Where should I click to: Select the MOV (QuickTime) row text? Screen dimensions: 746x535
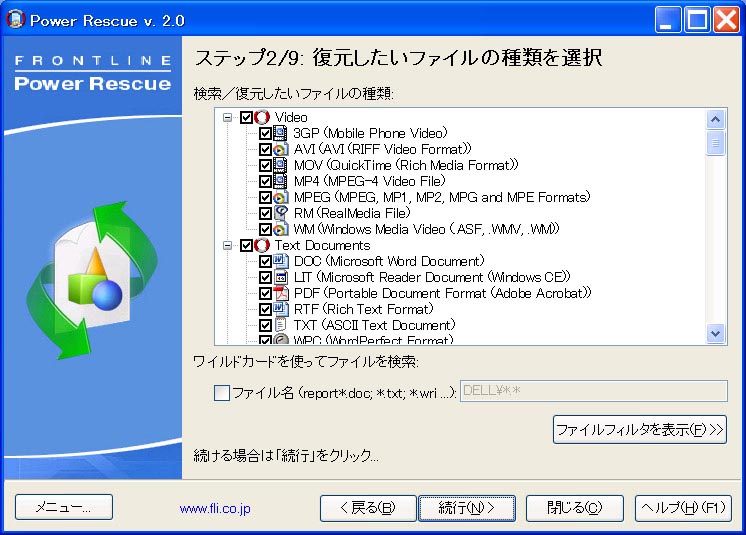coord(406,165)
